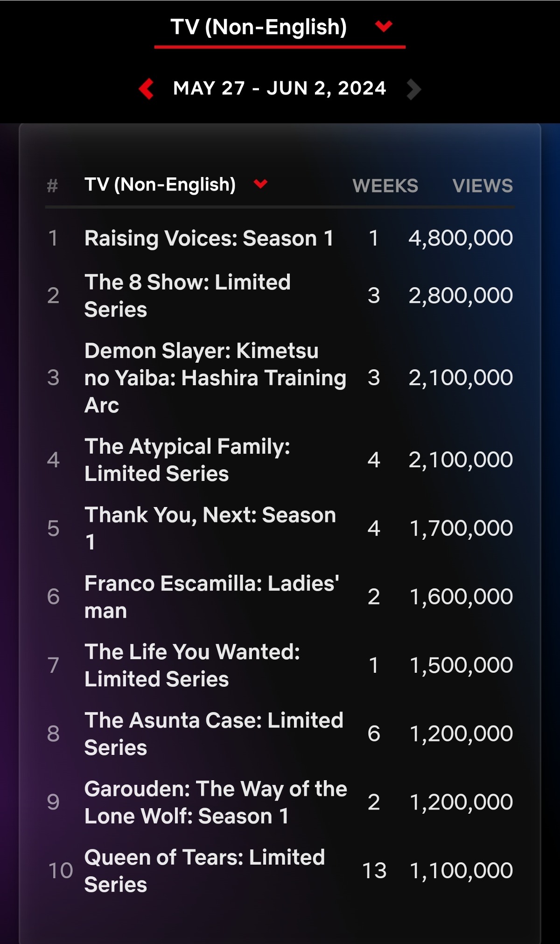The width and height of the screenshot is (560, 944).
Task: Open Queen of Tears: Limited Series
Action: pos(204,871)
